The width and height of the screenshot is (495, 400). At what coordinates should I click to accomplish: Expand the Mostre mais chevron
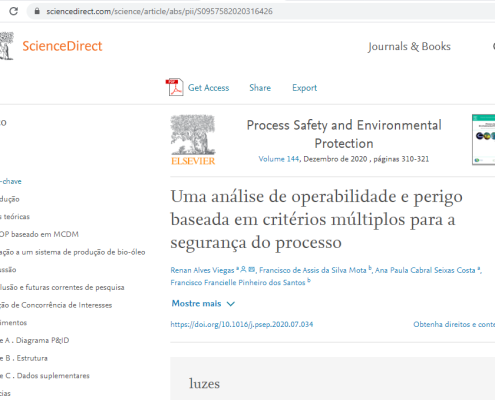231,304
